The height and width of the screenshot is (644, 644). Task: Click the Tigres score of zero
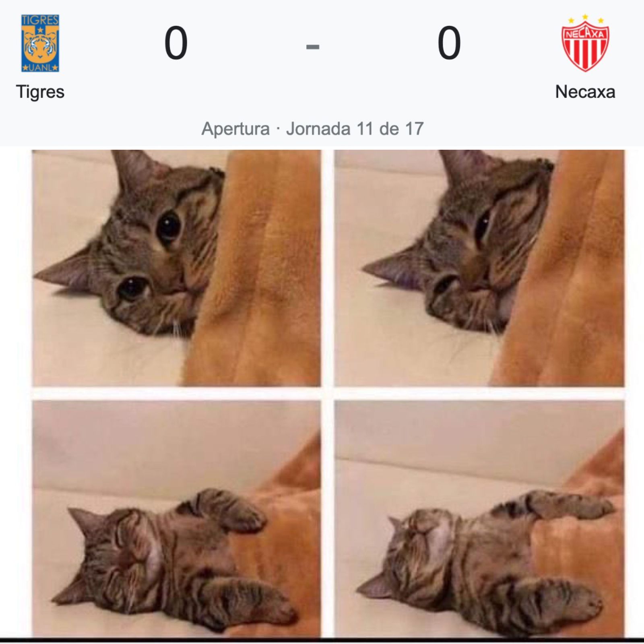[176, 43]
